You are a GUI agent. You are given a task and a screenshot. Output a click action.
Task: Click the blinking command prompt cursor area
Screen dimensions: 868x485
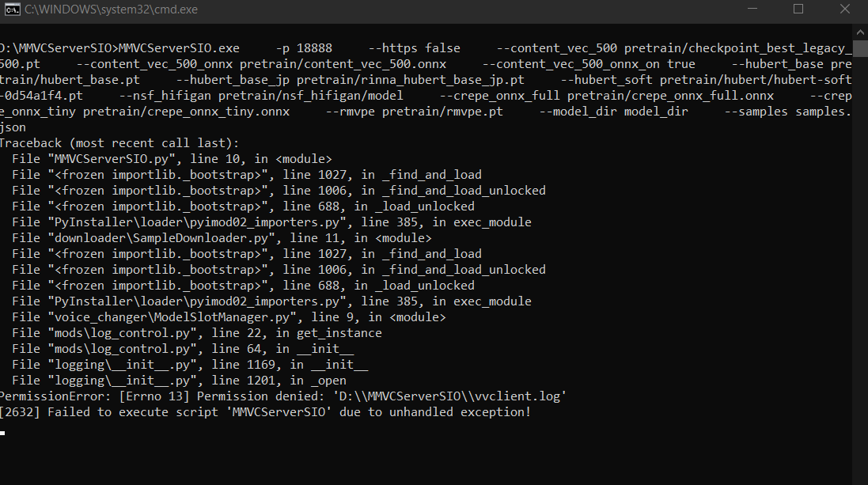coord(3,433)
